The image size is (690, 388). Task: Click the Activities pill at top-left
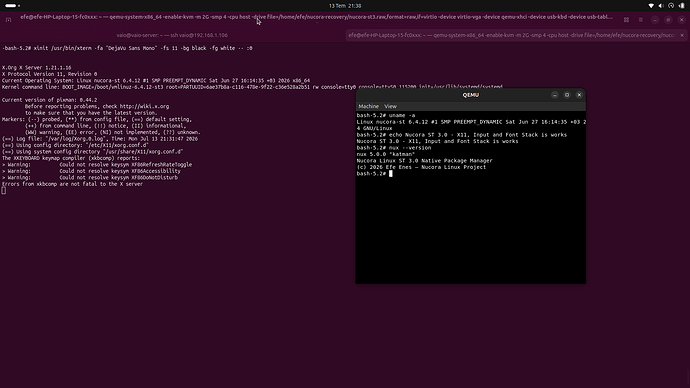tap(12, 6)
